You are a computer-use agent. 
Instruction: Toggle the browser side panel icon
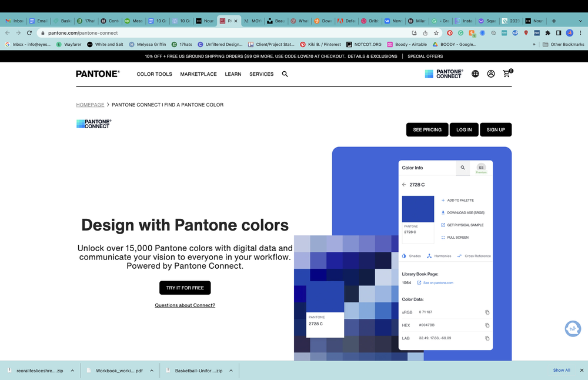[x=559, y=33]
